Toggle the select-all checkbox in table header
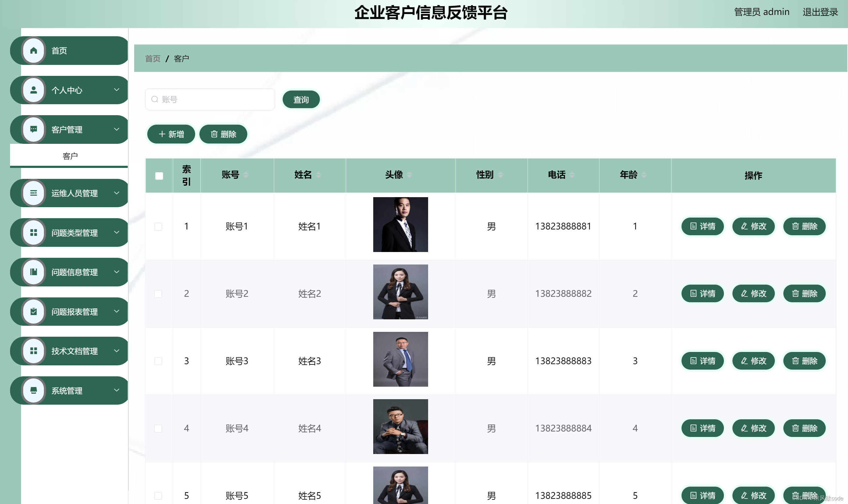Image resolution: width=848 pixels, height=504 pixels. (x=159, y=176)
